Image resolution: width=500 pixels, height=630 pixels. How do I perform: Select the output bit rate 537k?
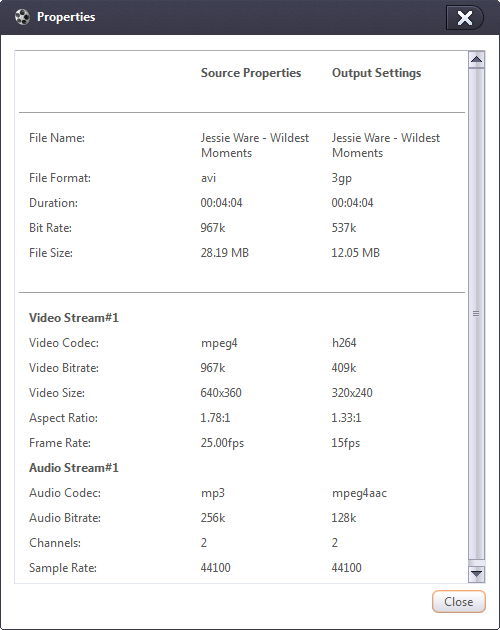[344, 228]
